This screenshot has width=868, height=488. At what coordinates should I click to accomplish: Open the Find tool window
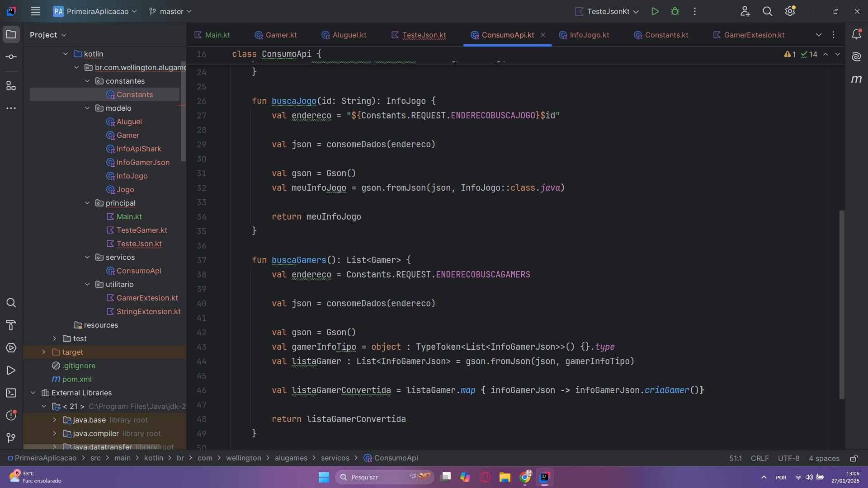tap(11, 303)
